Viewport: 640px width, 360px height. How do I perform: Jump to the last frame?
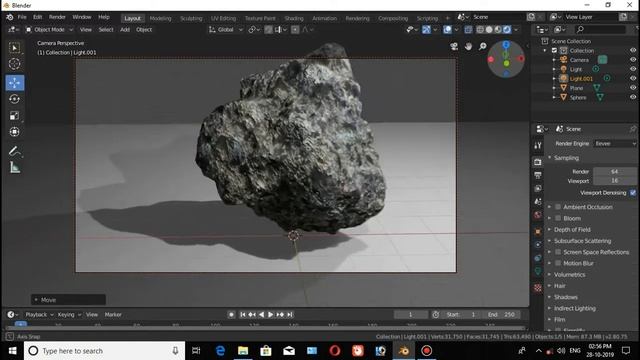[289, 315]
